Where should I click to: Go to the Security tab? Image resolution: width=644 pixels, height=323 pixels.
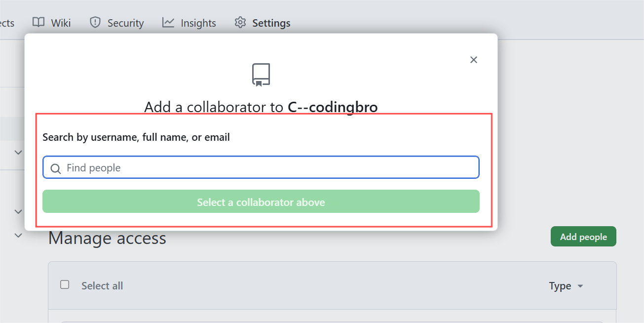pyautogui.click(x=117, y=23)
